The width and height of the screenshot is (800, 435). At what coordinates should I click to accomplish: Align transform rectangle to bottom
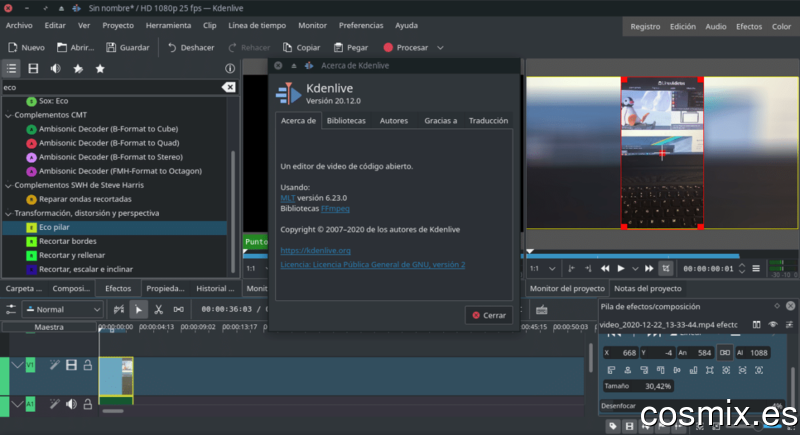point(693,370)
